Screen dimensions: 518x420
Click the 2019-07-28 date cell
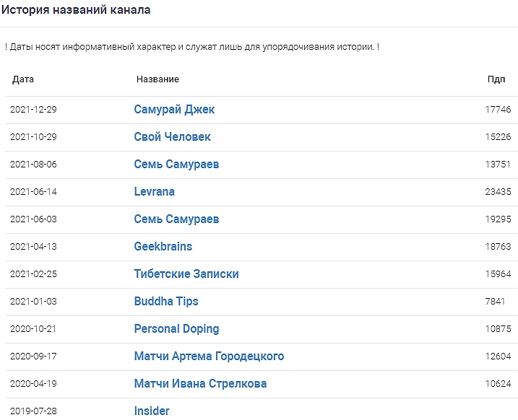click(33, 411)
